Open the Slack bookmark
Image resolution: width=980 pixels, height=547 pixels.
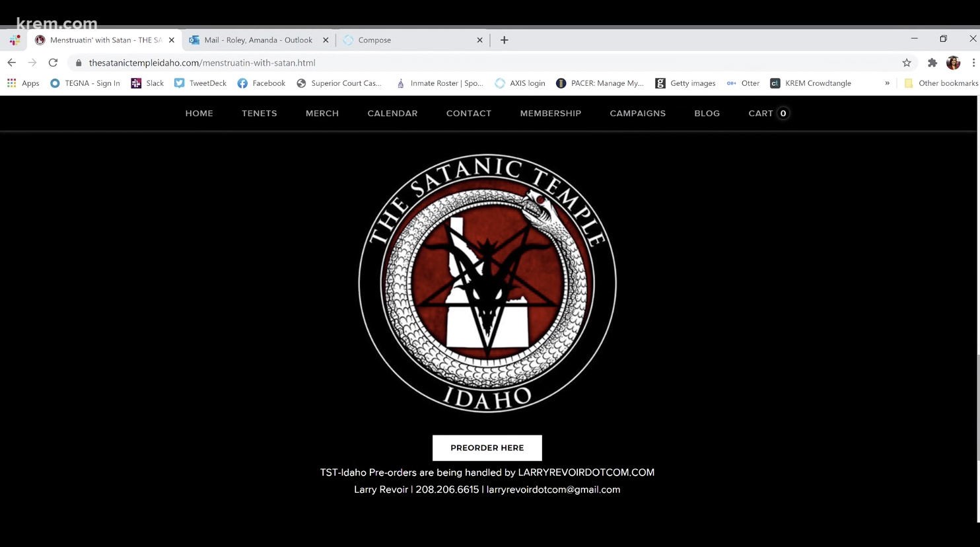[147, 83]
